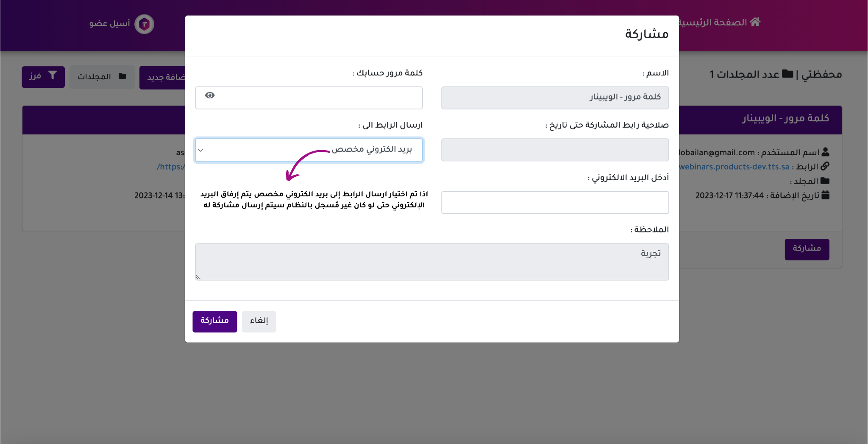This screenshot has width=868, height=444.
Task: Click the calendar icon beside تاريخ الإضافة
Action: click(x=825, y=195)
